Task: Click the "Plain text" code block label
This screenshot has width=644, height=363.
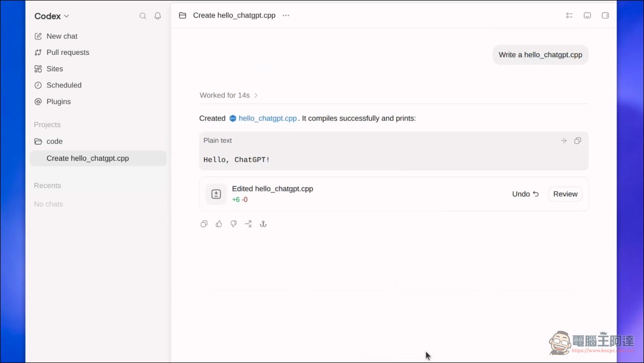Action: click(x=218, y=141)
